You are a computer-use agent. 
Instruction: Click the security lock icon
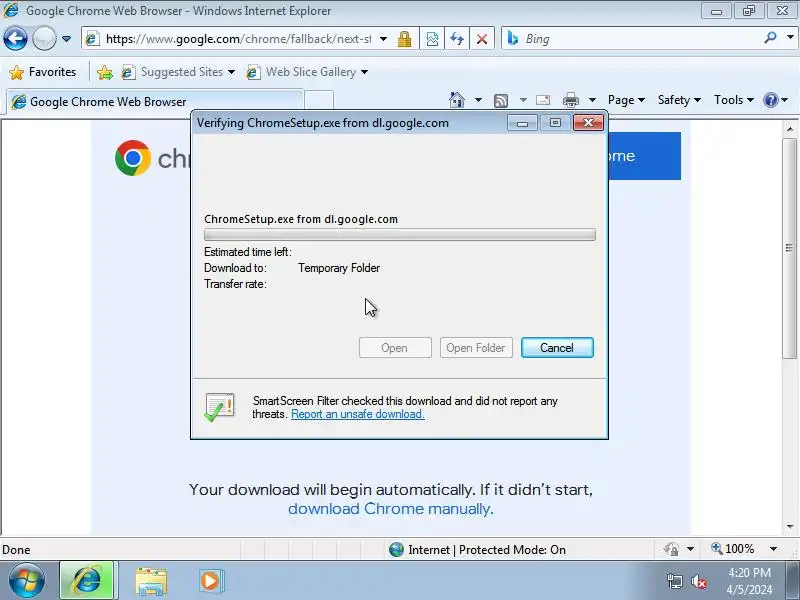point(405,39)
